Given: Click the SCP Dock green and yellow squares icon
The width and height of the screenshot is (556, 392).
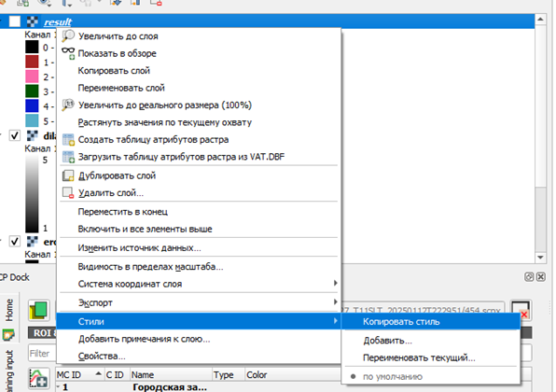Looking at the screenshot, I should click(x=39, y=310).
